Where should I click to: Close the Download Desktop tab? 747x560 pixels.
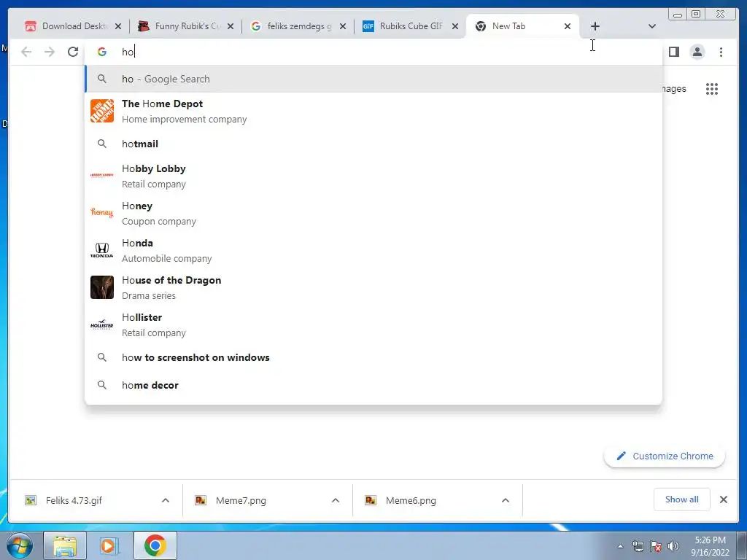point(118,26)
